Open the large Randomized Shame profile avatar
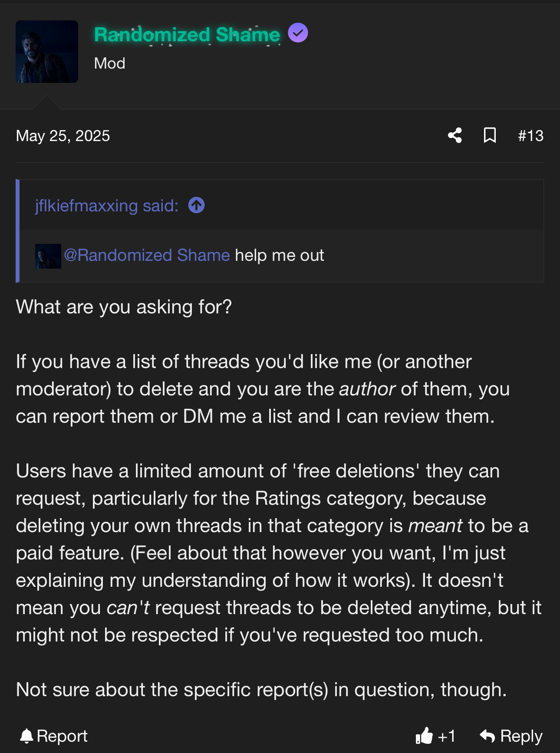The height and width of the screenshot is (753, 560). click(x=47, y=52)
